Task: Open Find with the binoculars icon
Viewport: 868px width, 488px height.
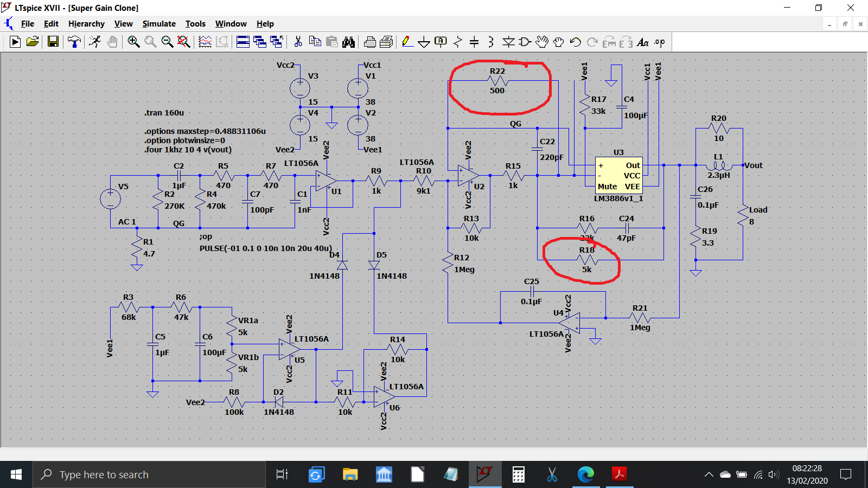Action: click(x=348, y=42)
